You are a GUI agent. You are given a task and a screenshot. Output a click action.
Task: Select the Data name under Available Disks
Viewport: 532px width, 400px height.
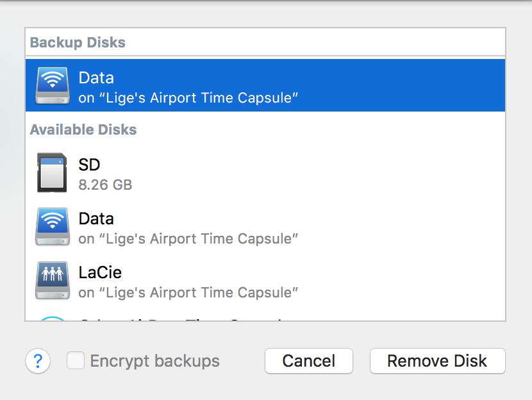96,219
